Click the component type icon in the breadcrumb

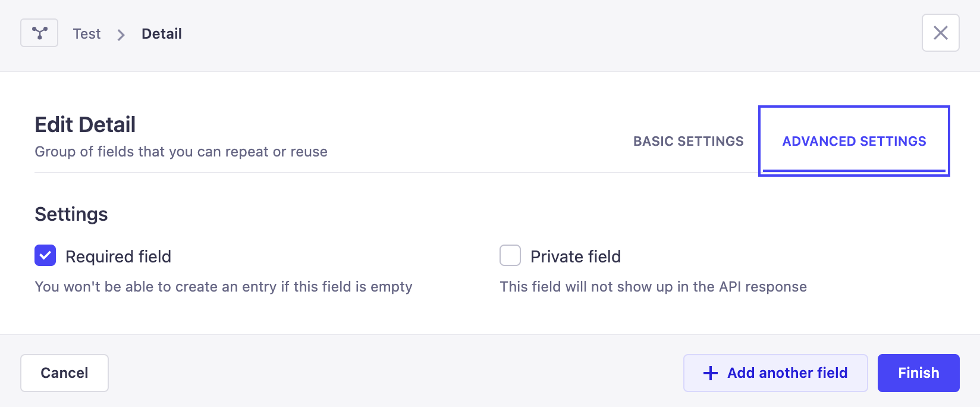[x=39, y=33]
